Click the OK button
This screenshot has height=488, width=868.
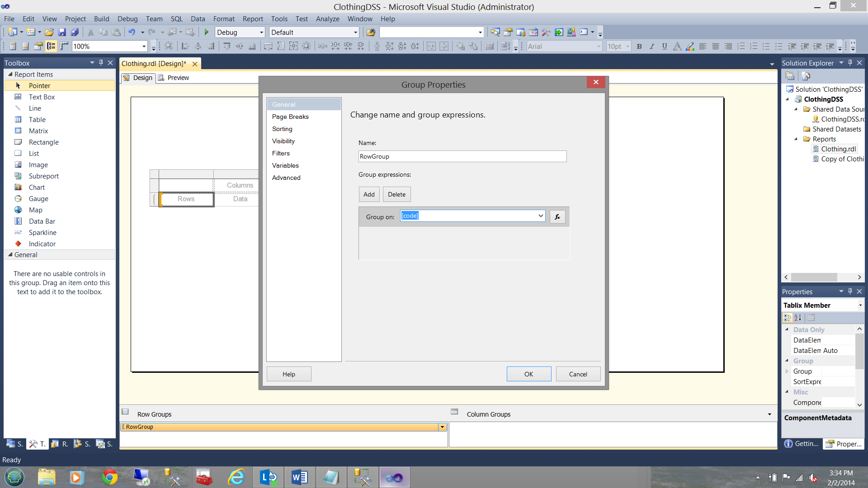point(528,374)
